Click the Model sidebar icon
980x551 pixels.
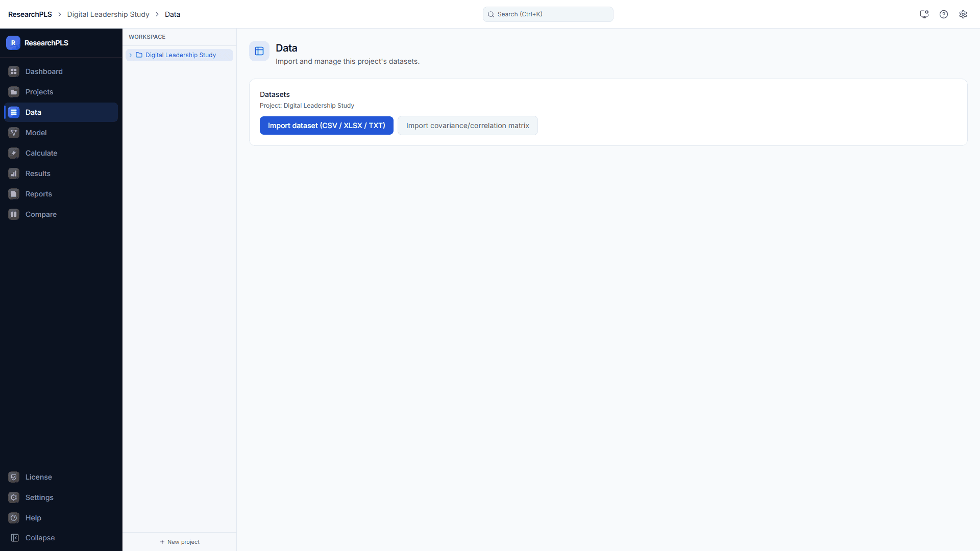(x=14, y=133)
